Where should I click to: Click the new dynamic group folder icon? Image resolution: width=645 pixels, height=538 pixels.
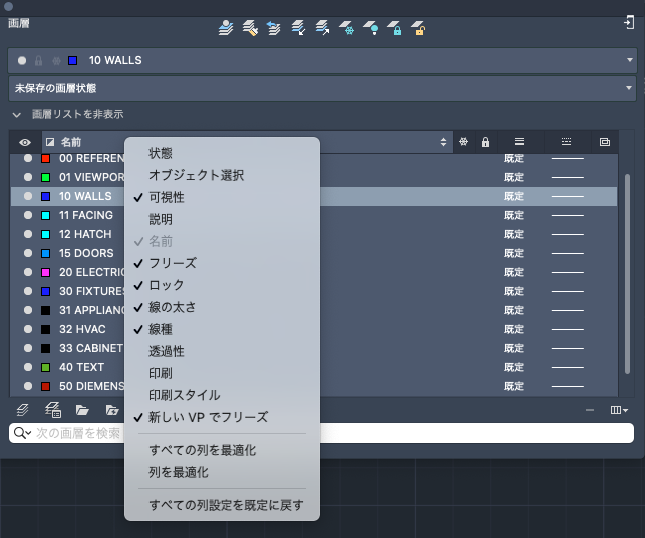point(112,410)
